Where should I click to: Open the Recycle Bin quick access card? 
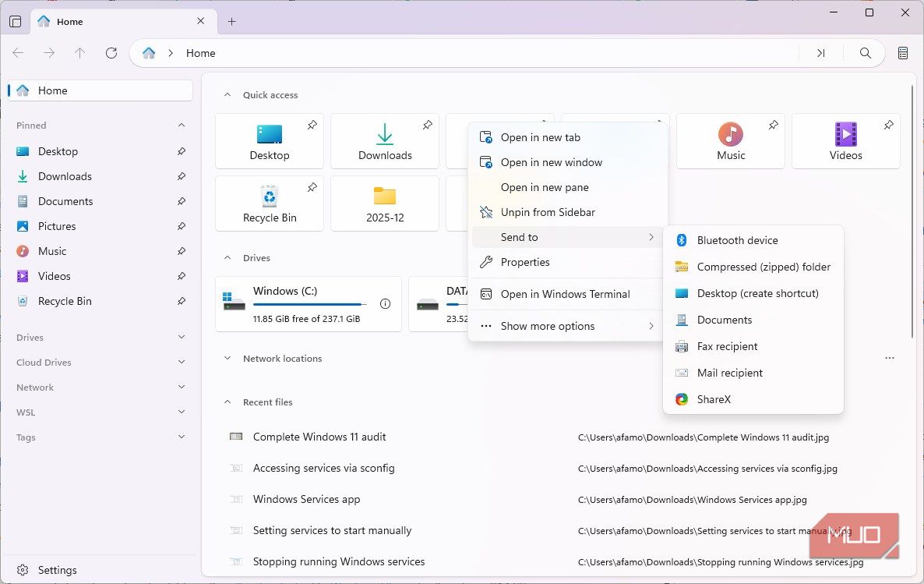tap(270, 204)
